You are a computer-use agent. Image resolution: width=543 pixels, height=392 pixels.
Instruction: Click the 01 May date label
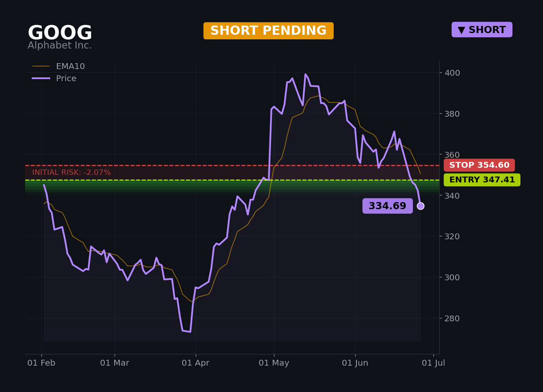(274, 363)
